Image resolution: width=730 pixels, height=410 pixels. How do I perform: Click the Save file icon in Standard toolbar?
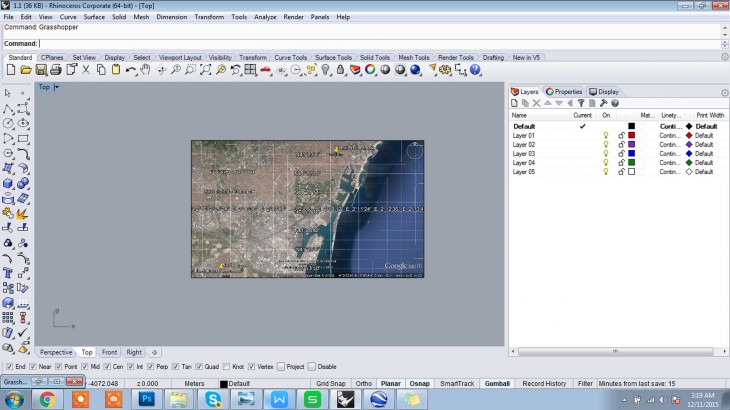tap(41, 70)
